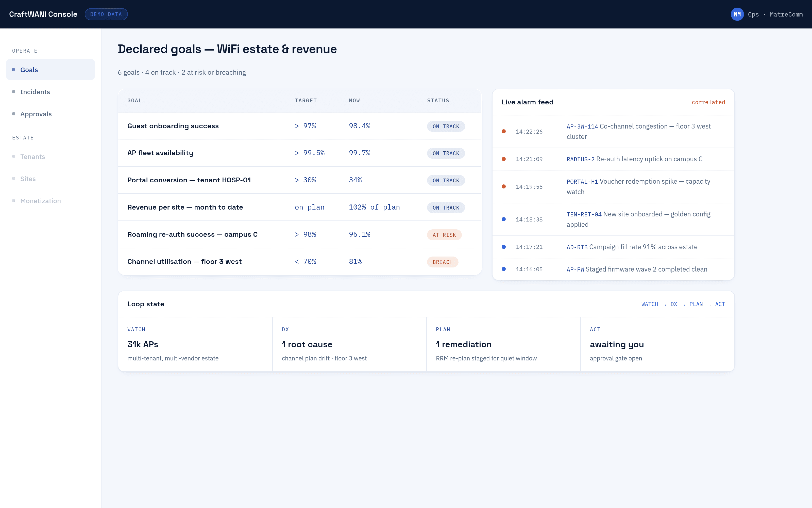Image resolution: width=812 pixels, height=508 pixels.
Task: Click the 96.1% current value
Action: 359,234
